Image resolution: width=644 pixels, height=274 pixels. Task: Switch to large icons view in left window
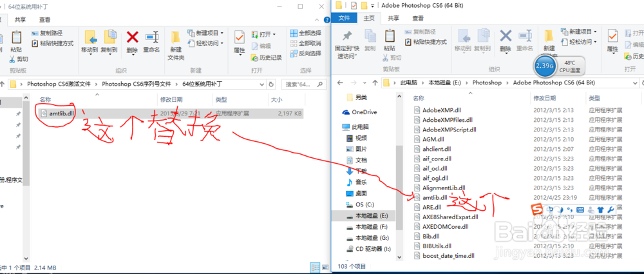324,268
